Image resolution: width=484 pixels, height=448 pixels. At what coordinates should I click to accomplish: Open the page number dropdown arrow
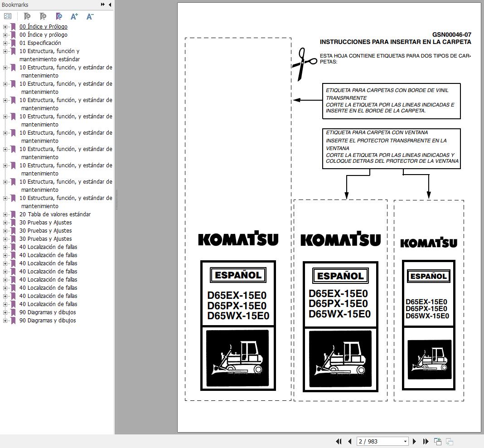coord(405,441)
